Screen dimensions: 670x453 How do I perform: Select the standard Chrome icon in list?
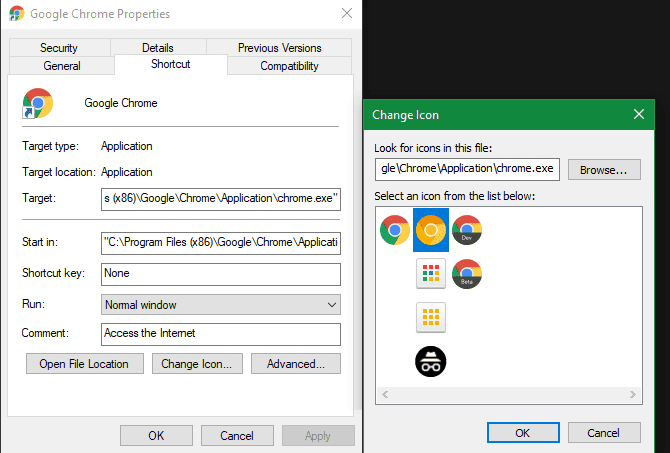395,230
